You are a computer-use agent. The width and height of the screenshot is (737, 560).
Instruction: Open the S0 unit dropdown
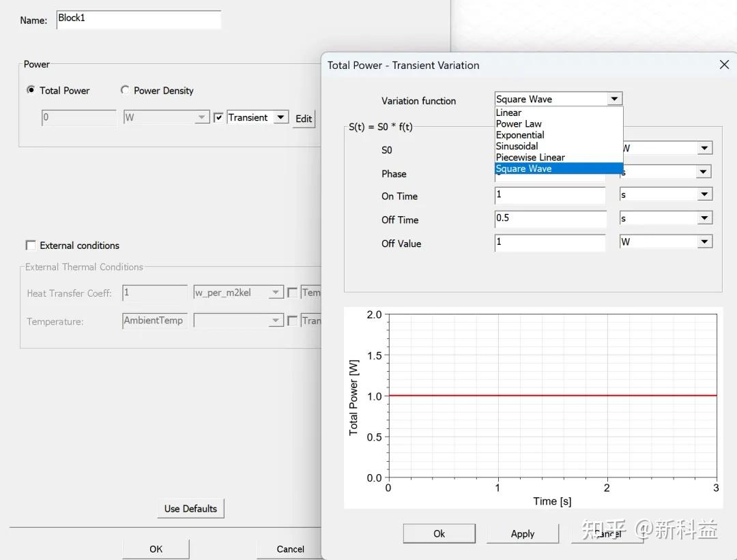tap(704, 148)
